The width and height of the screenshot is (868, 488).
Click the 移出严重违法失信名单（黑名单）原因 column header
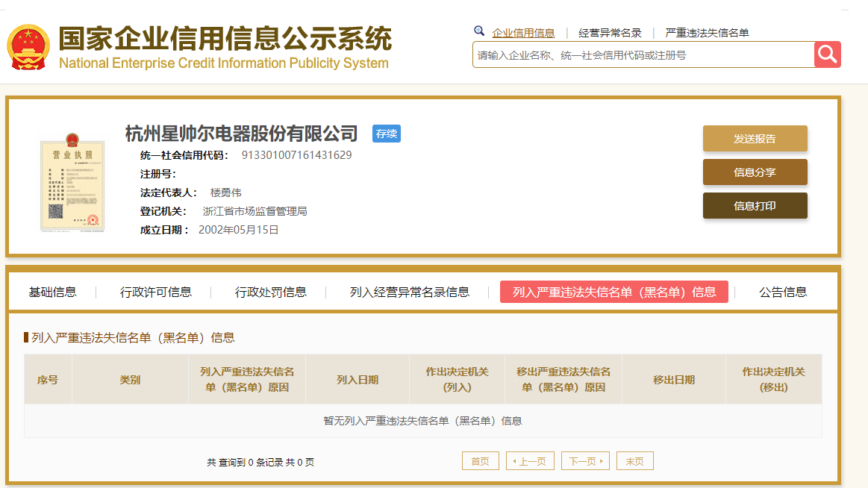(563, 380)
